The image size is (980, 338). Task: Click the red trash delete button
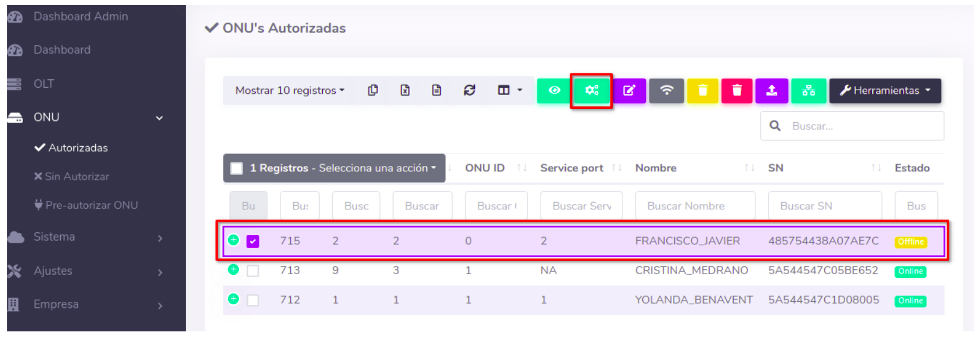[737, 90]
